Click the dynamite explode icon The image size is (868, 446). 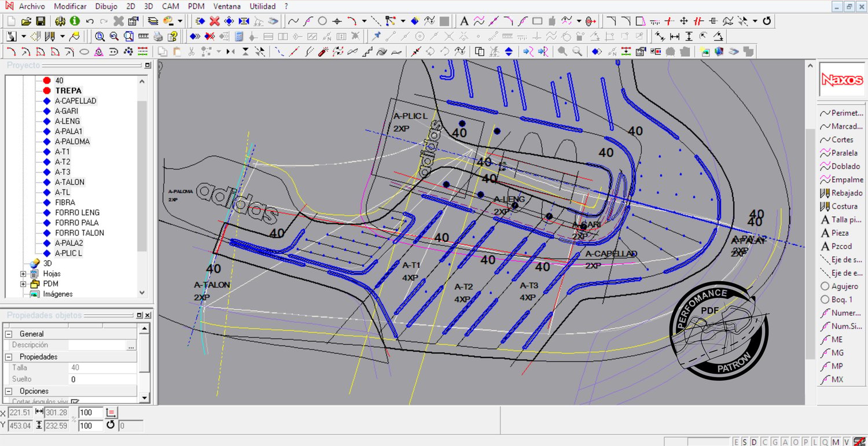point(323,51)
